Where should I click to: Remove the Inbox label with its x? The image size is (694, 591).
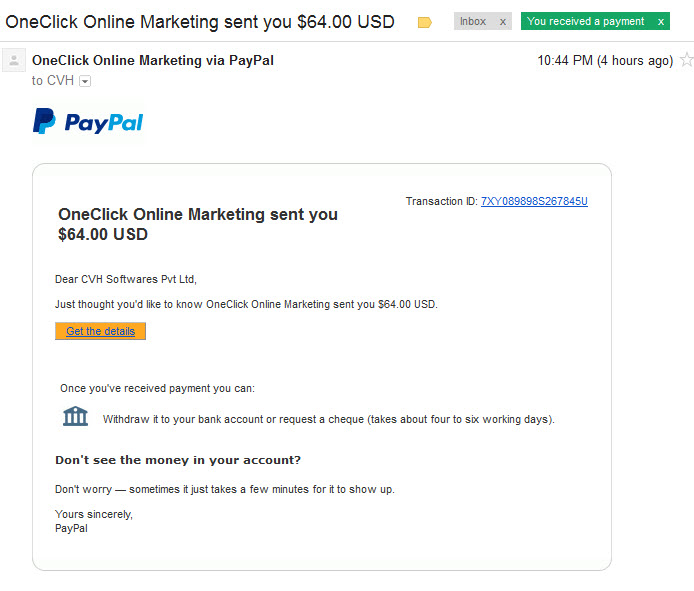click(503, 22)
